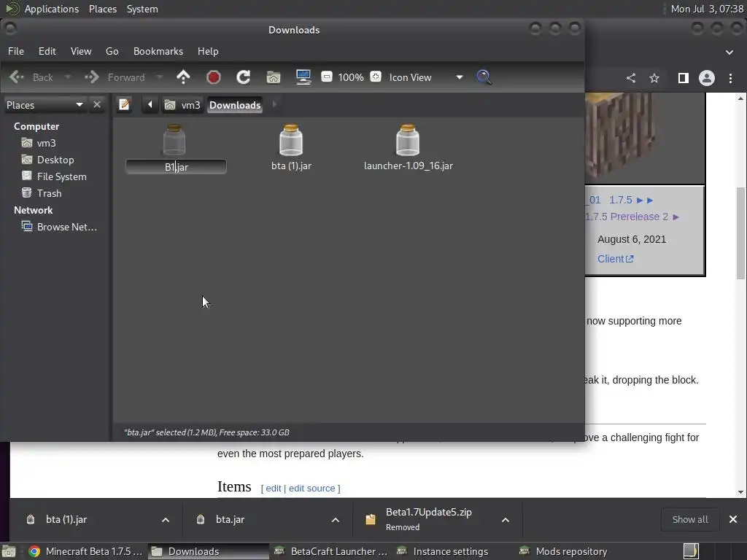Toggle the location edit pencil icon

pyautogui.click(x=124, y=104)
